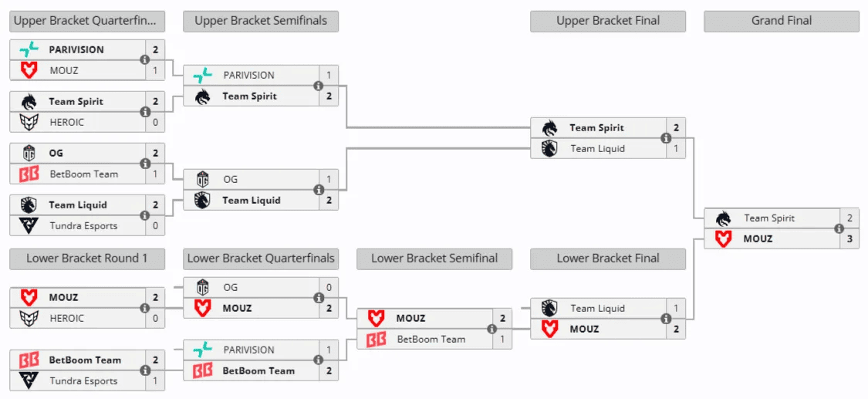The height and width of the screenshot is (399, 868).
Task: Open info icon for Lower Bracket Final match
Action: point(665,319)
